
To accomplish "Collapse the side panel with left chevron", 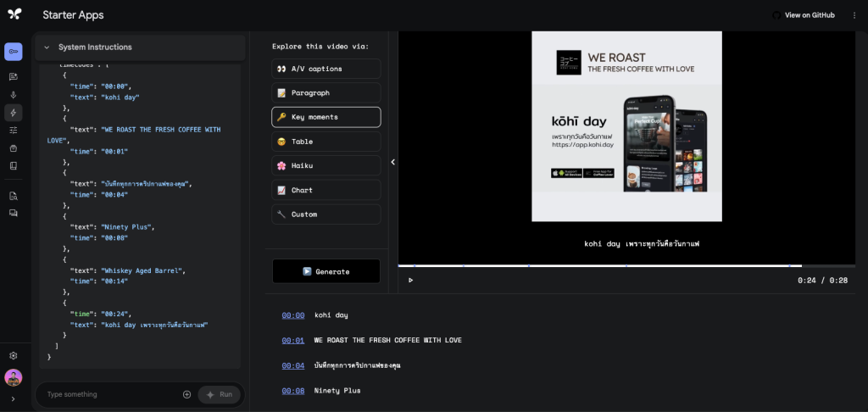I will point(393,162).
